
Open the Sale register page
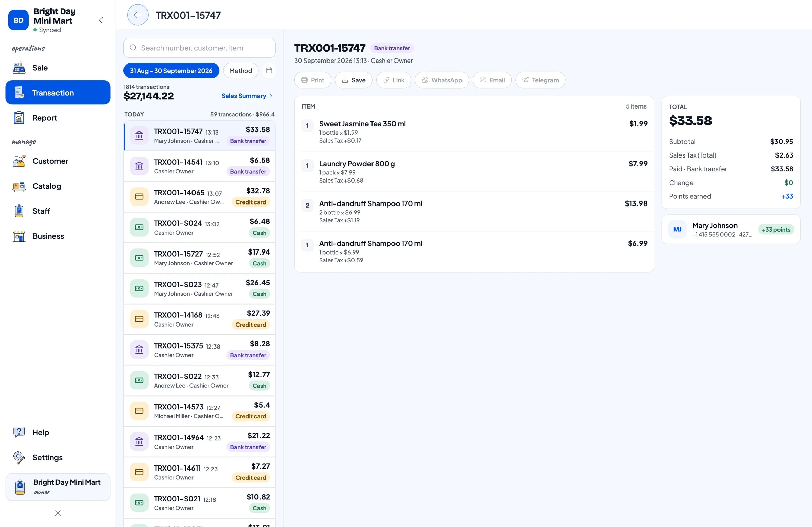click(x=58, y=68)
